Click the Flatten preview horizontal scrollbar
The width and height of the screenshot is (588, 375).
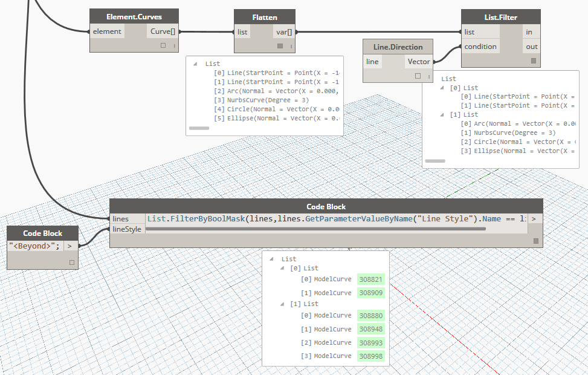tap(199, 128)
